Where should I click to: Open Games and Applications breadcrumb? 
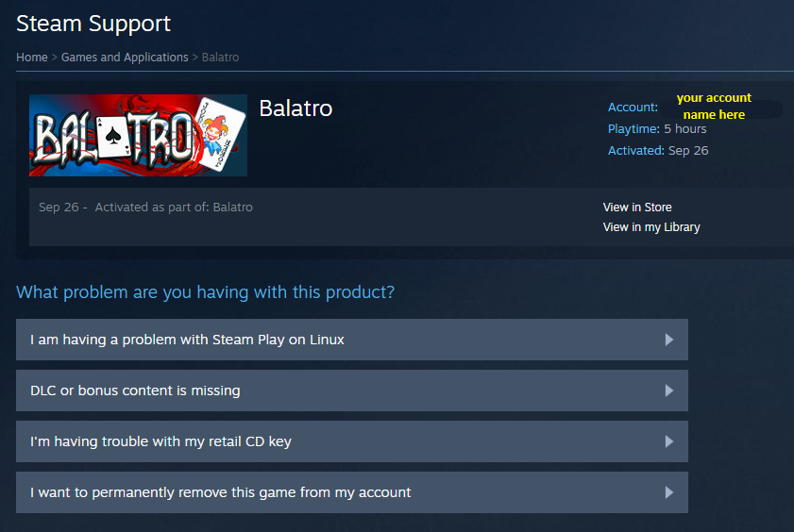click(x=125, y=58)
